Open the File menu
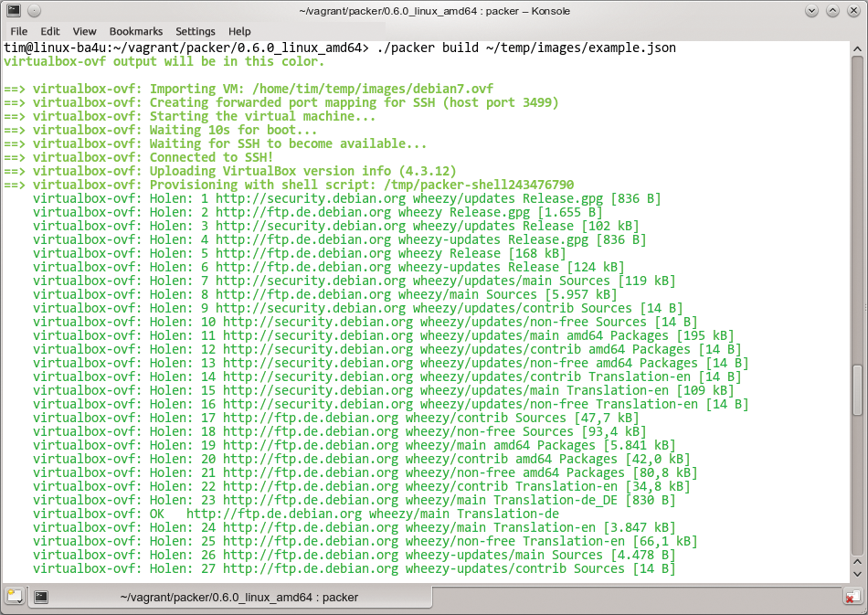Viewport: 868px width, 615px height. 18,31
